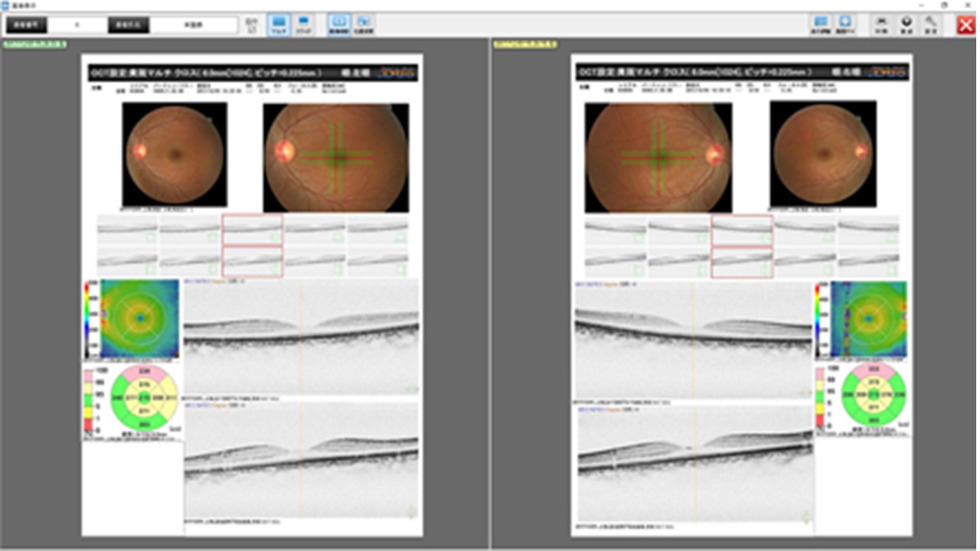Click the rainbow color scale bar in left report

click(x=90, y=319)
